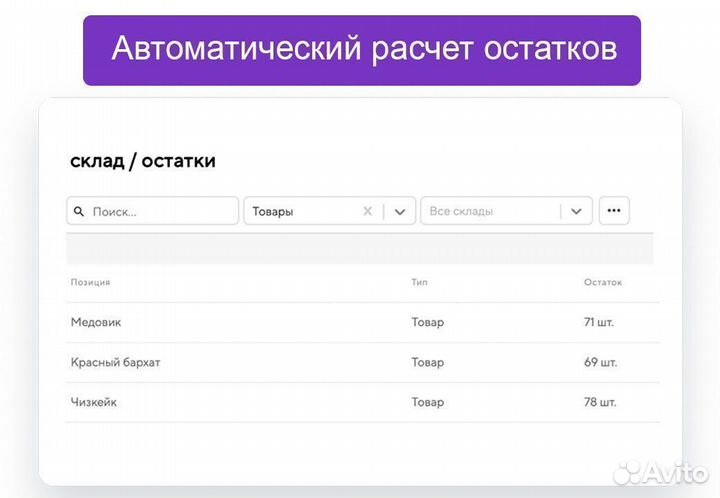Click Товар type in Чизкейк row
Screen dimensions: 720x498
point(428,402)
